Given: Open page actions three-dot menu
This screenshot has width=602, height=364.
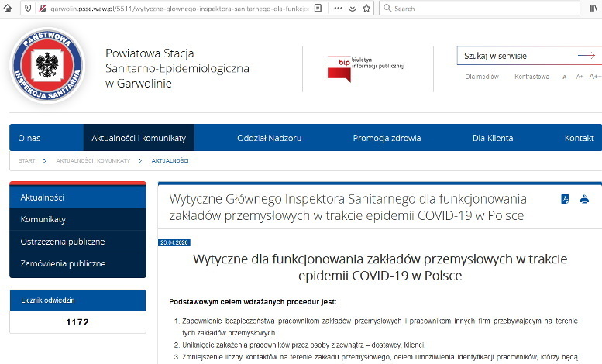Looking at the screenshot, I should (338, 8).
